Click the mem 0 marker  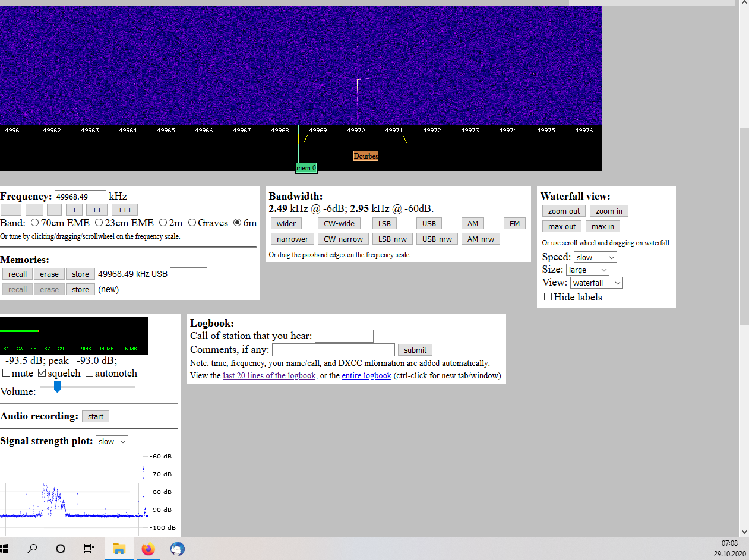tap(306, 168)
